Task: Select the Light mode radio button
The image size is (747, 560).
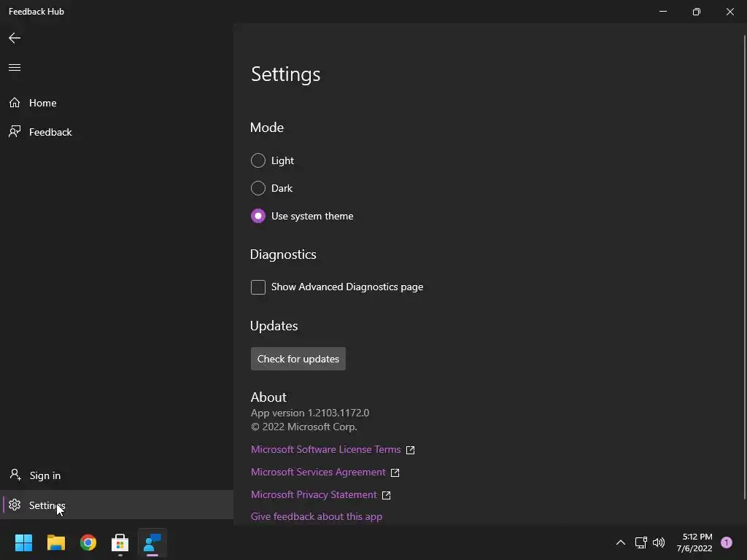Action: 258,160
